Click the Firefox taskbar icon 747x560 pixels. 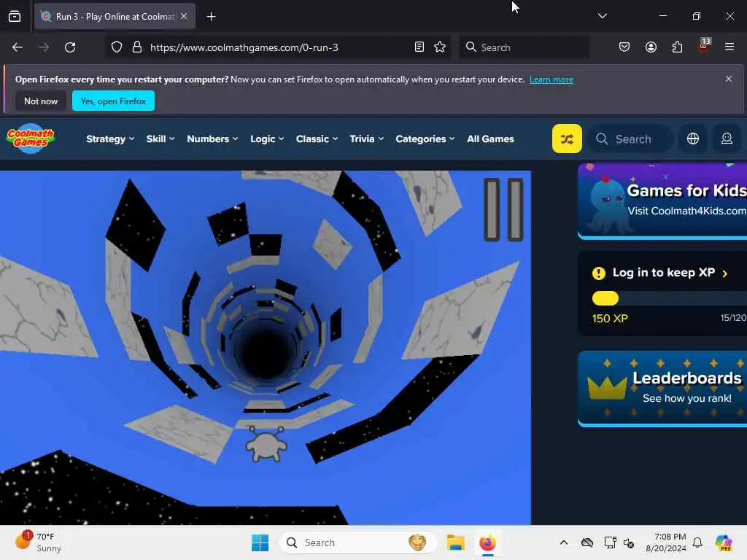click(x=487, y=542)
